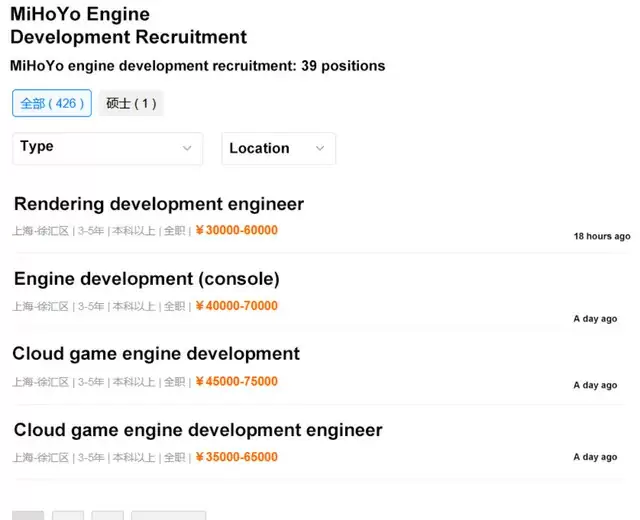Open the Engine development (console) job

pos(147,279)
